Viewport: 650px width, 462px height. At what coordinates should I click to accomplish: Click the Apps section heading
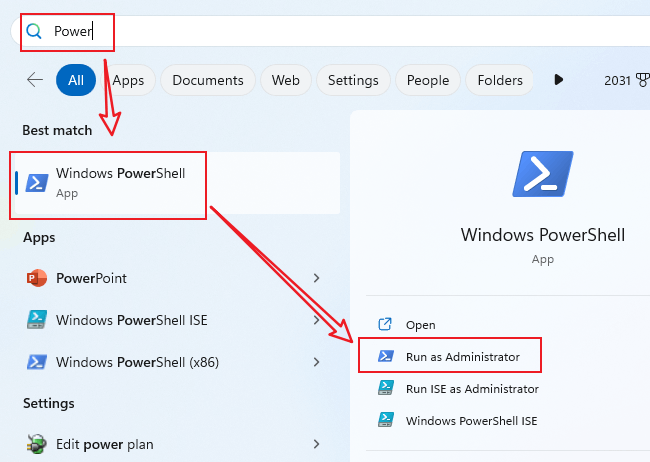tap(39, 238)
